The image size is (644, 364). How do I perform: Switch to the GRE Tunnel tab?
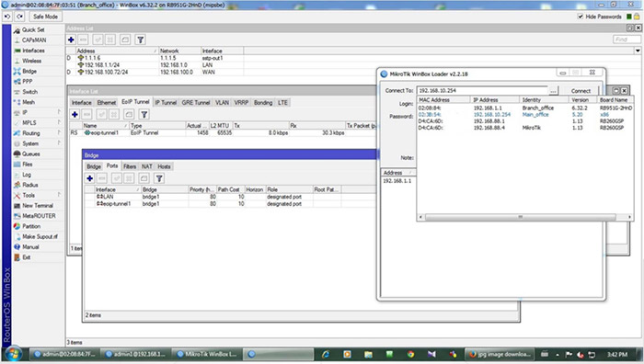pos(196,103)
